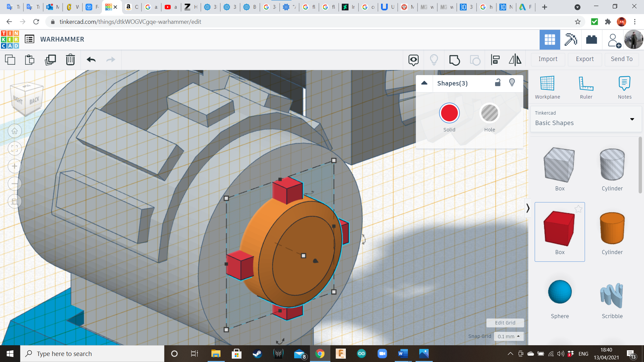Viewport: 644px width, 362px height.
Task: Click the red Solid color swatch
Action: click(x=449, y=113)
